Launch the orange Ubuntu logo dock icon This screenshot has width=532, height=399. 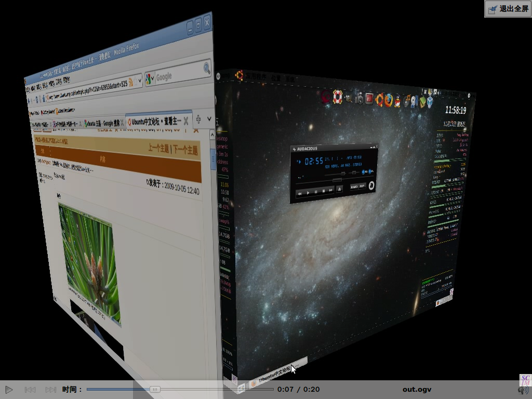379,100
